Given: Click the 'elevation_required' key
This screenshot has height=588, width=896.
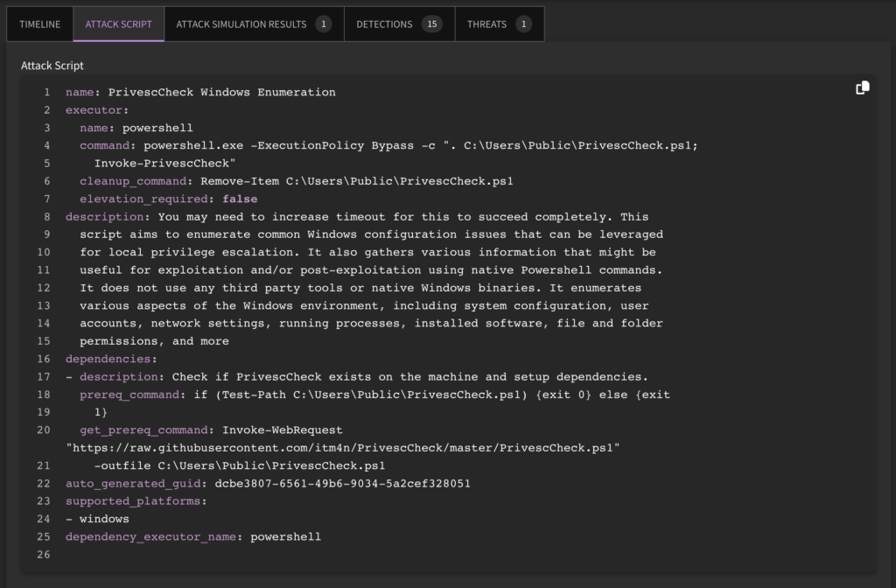Looking at the screenshot, I should pyautogui.click(x=143, y=199).
